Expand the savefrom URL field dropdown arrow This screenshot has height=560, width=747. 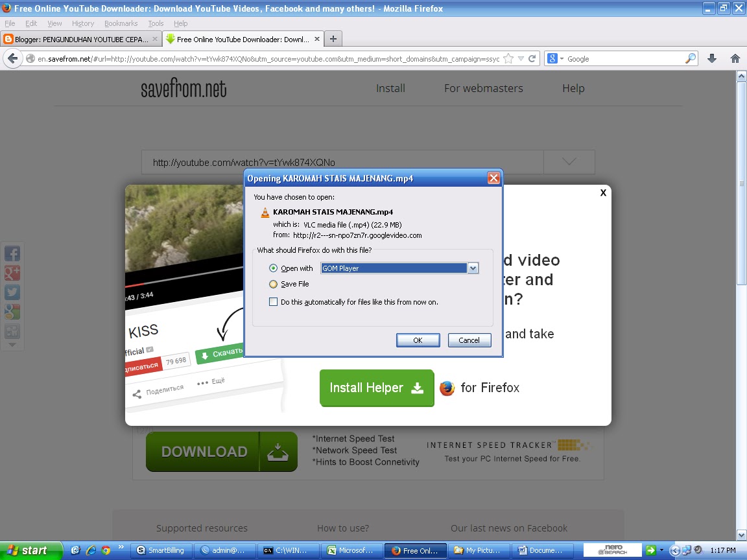tap(569, 162)
